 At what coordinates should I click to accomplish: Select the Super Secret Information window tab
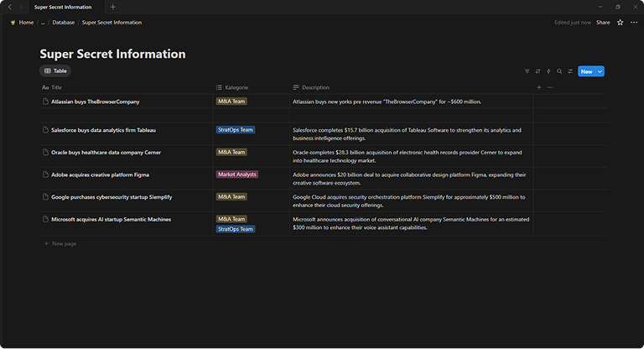63,7
